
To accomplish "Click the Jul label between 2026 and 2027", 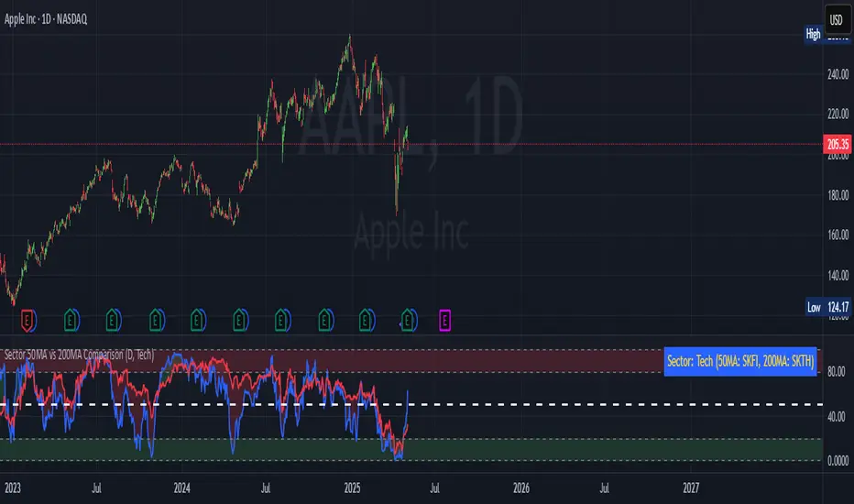I will click(x=604, y=488).
